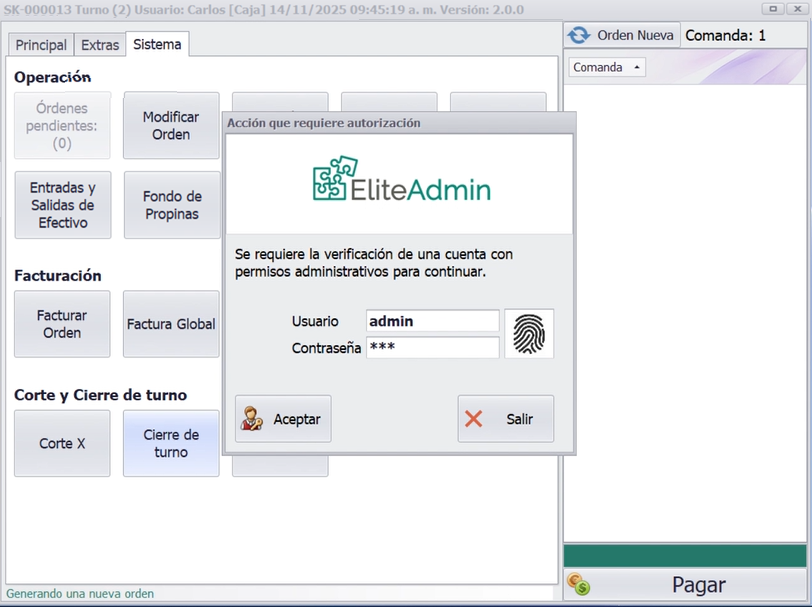Open Factura Global

pyautogui.click(x=171, y=324)
